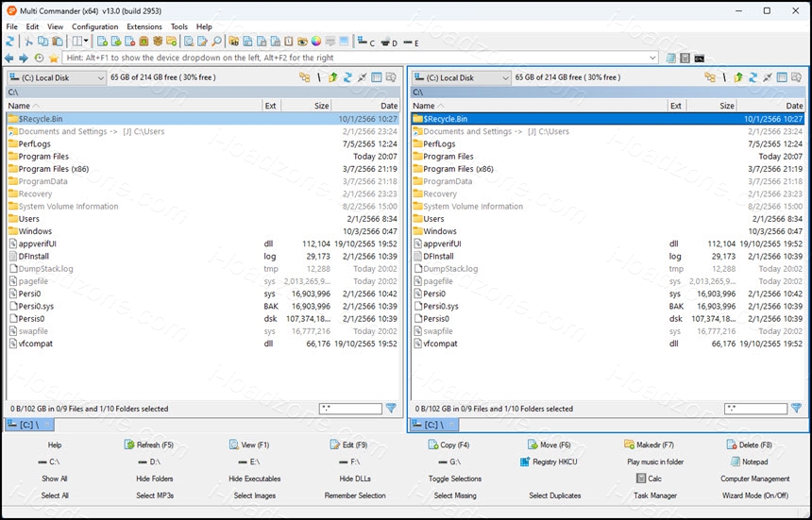Expand the command line history dropdown arrow

tap(652, 58)
